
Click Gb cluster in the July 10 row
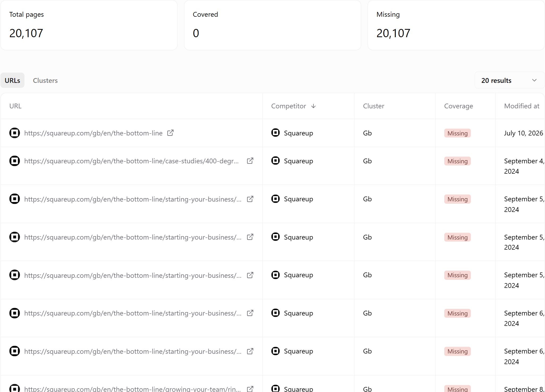367,133
